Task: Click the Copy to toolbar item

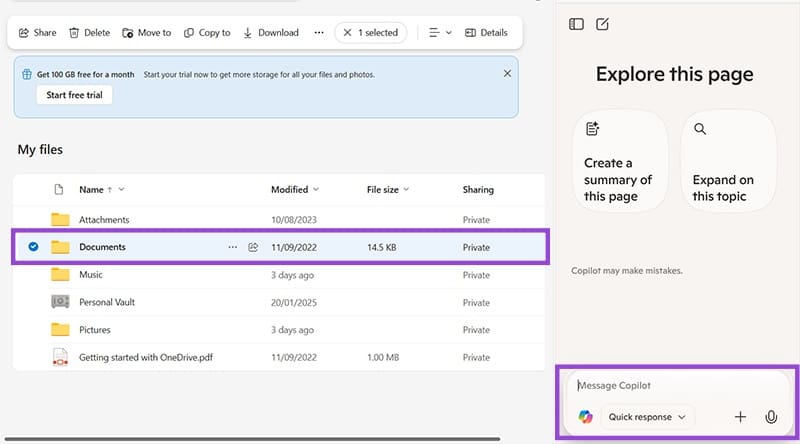Action: click(207, 33)
